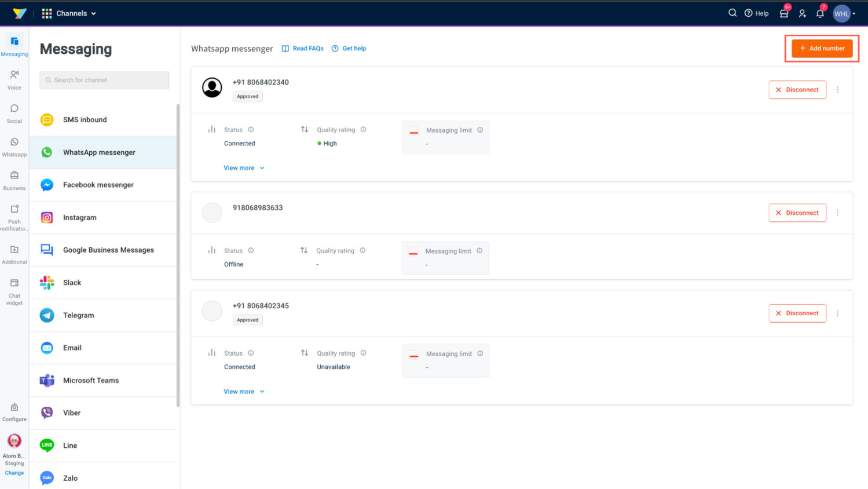
Task: Disconnect number +91 8068402340
Action: click(x=797, y=90)
